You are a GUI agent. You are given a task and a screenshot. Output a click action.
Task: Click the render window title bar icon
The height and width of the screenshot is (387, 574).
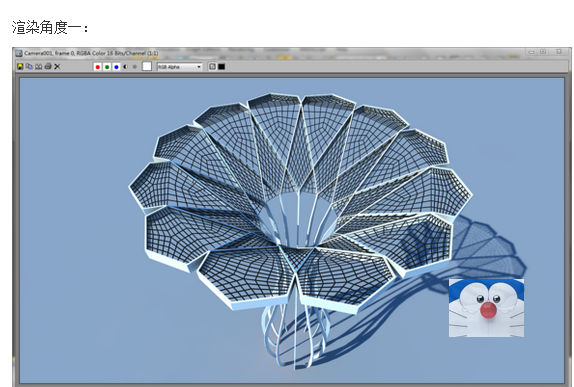pyautogui.click(x=19, y=53)
